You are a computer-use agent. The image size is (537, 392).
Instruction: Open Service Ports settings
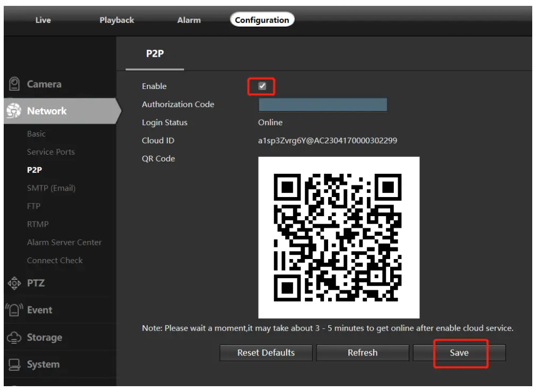point(51,152)
